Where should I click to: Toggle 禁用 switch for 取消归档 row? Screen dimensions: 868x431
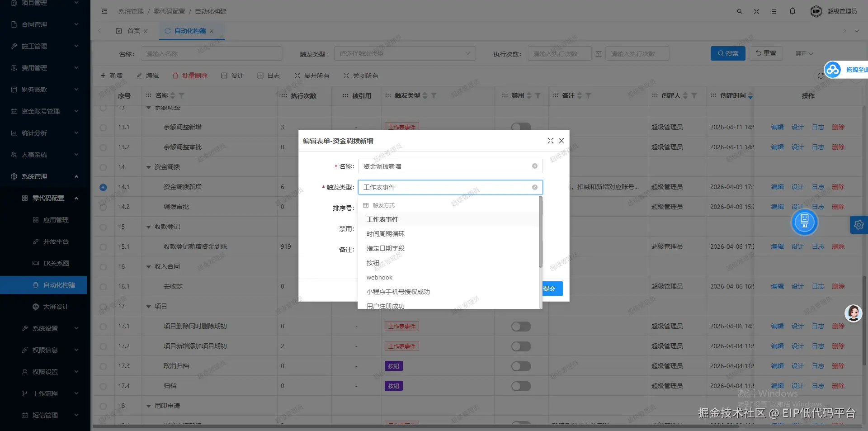521,366
